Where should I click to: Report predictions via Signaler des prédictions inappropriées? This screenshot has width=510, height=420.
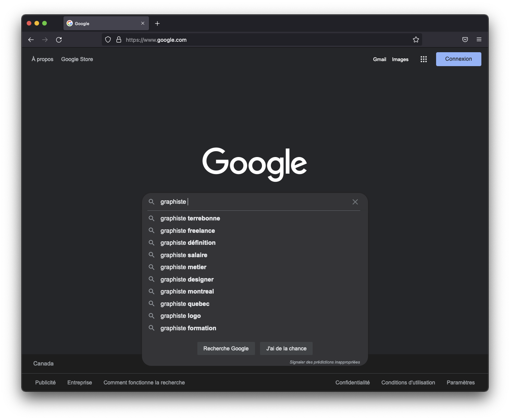(325, 362)
